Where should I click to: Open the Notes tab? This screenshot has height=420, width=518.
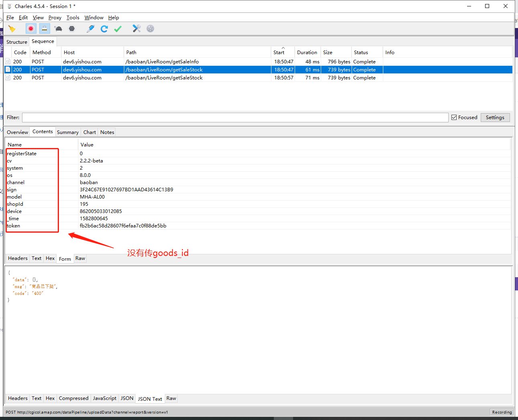pyautogui.click(x=107, y=132)
